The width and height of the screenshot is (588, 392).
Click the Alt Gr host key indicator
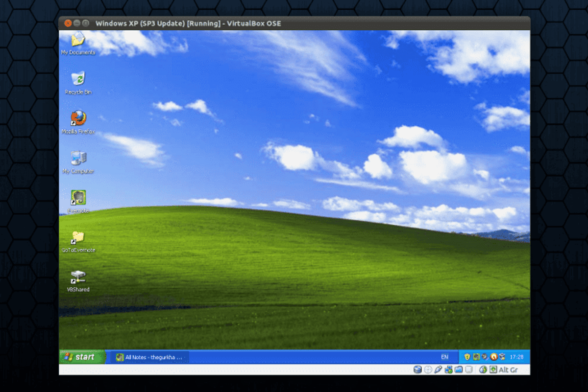[507, 370]
